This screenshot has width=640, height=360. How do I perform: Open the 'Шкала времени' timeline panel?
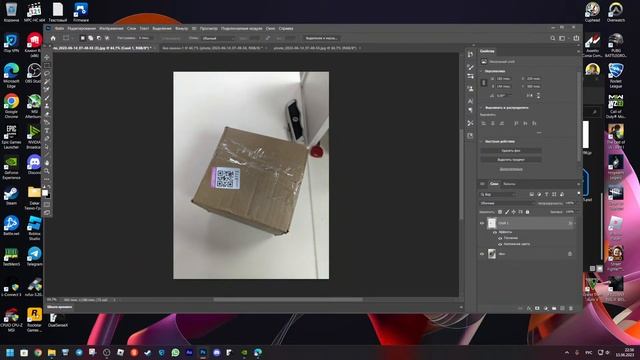click(x=60, y=307)
